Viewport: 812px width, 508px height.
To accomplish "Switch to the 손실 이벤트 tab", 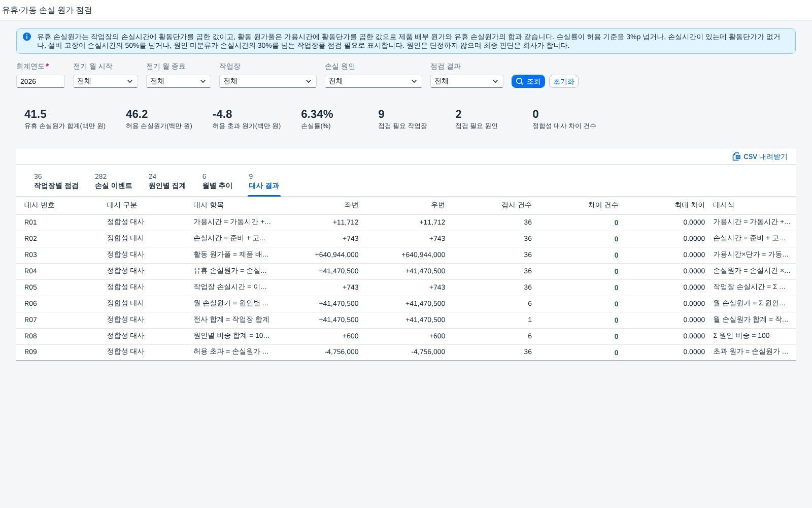I will coord(113,181).
